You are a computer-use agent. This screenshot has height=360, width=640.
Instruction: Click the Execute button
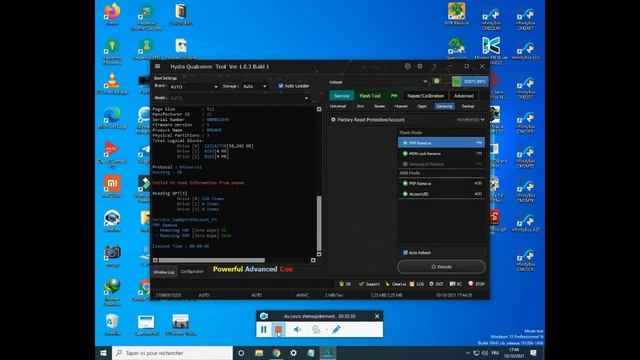click(441, 267)
